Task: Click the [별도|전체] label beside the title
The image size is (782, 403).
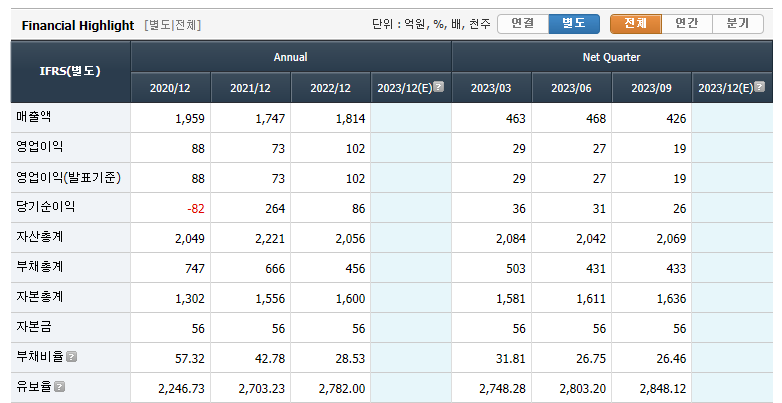Action: tap(173, 25)
